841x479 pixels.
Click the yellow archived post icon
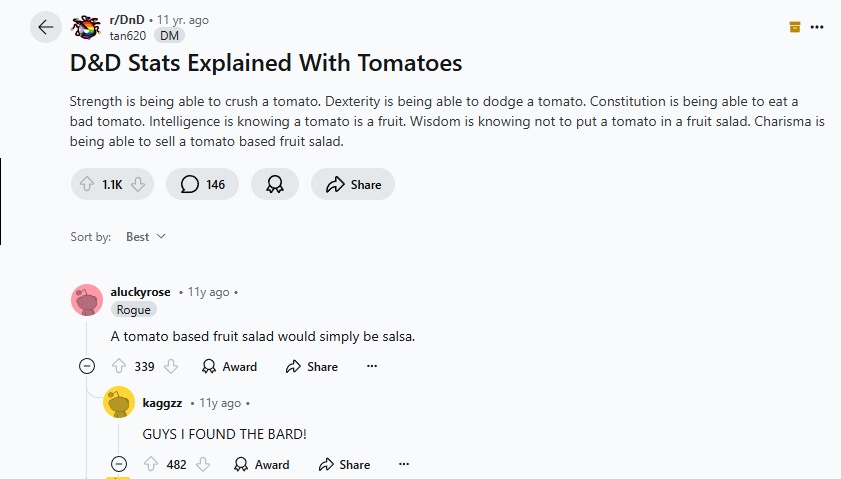[795, 27]
